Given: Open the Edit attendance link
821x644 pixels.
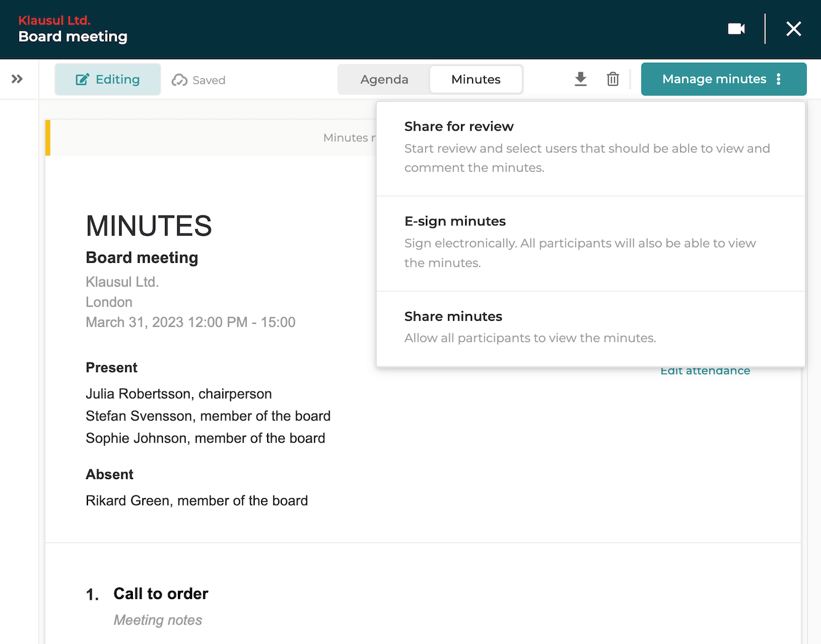Looking at the screenshot, I should [x=705, y=371].
